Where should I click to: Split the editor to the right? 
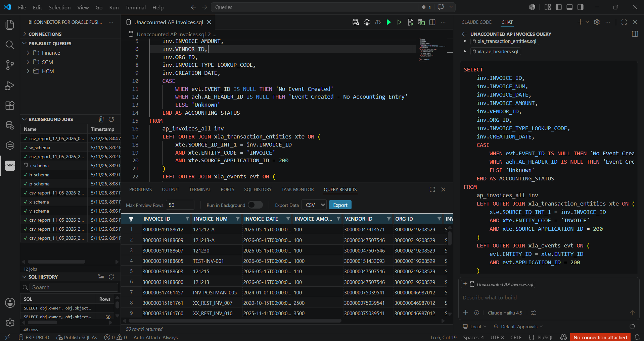[x=432, y=22]
